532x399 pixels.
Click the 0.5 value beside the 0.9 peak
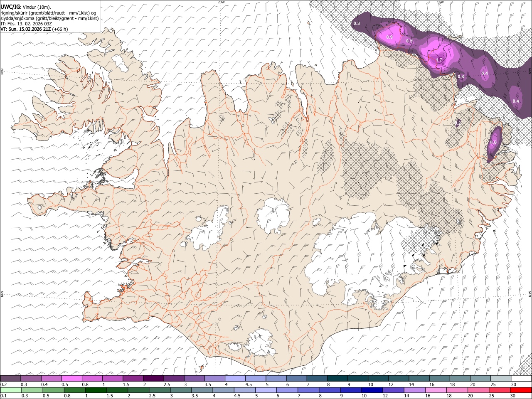(409, 41)
